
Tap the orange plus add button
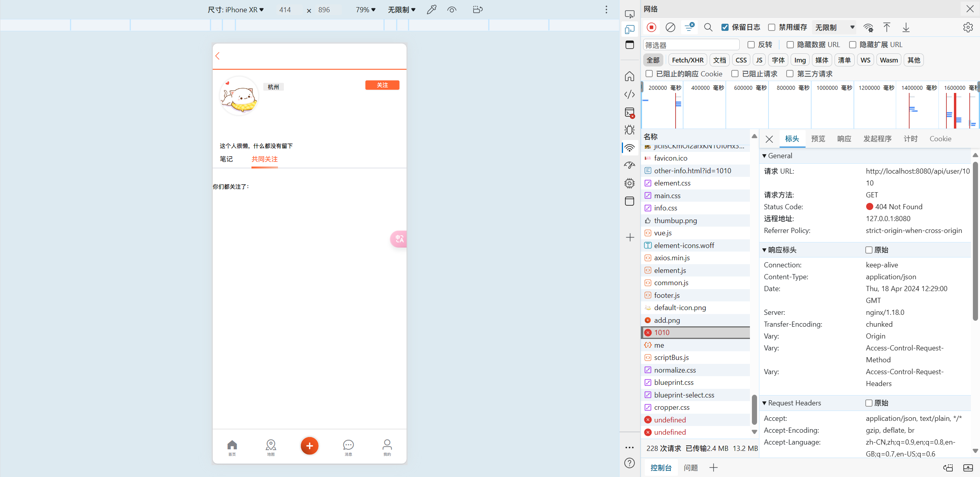coord(309,446)
